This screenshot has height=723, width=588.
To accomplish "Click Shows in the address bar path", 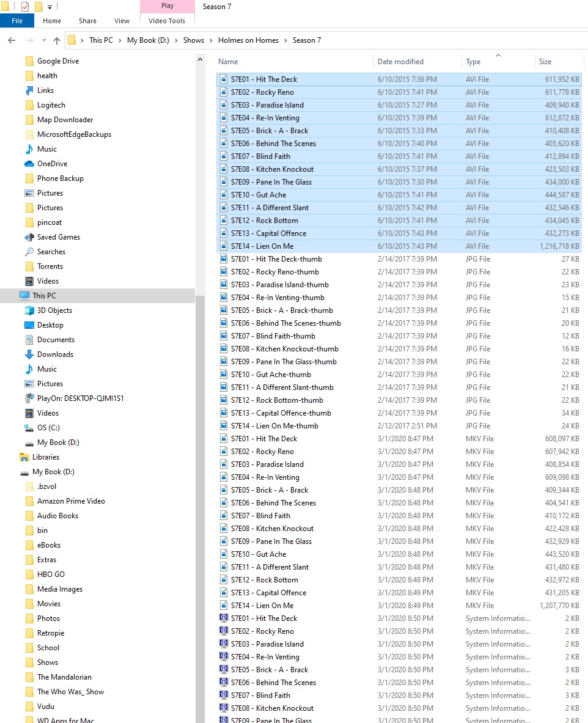I will (x=194, y=40).
